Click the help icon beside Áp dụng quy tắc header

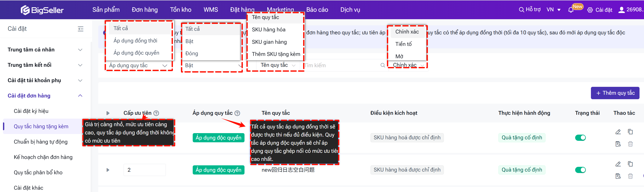click(237, 113)
